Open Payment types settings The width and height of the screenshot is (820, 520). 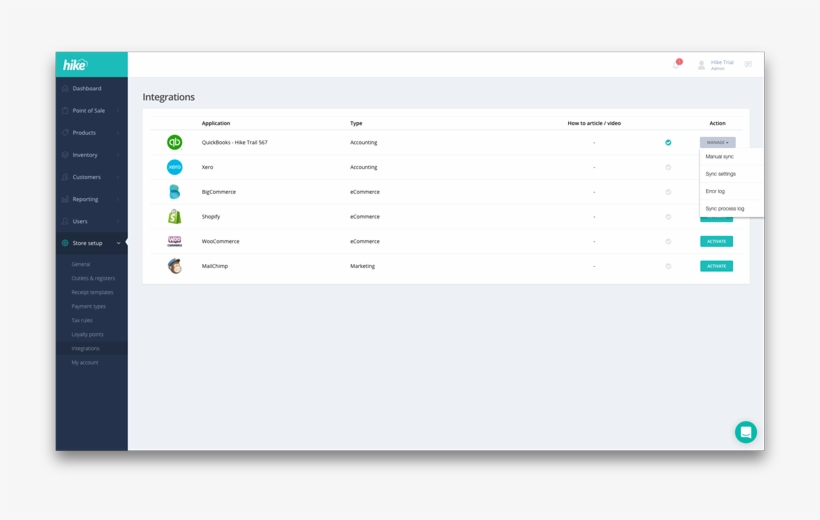click(88, 307)
